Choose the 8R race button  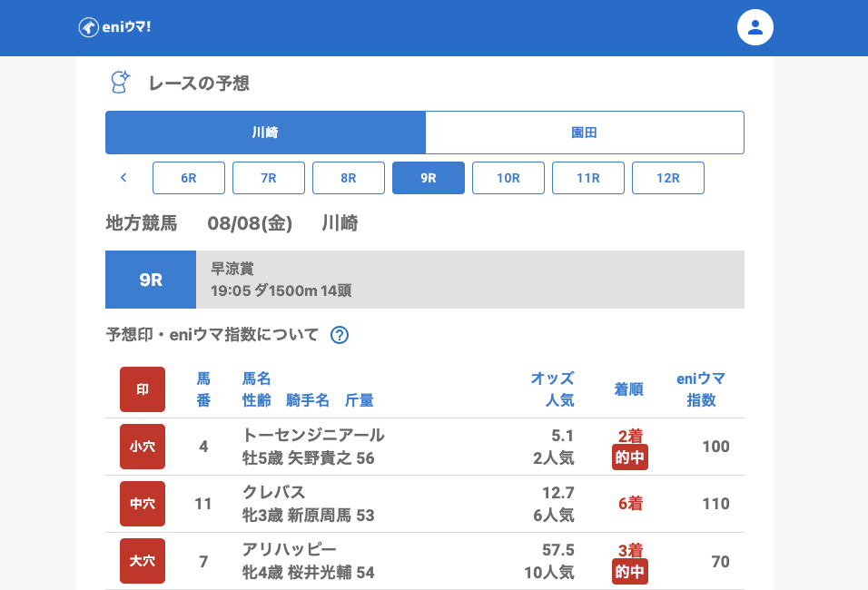[349, 178]
